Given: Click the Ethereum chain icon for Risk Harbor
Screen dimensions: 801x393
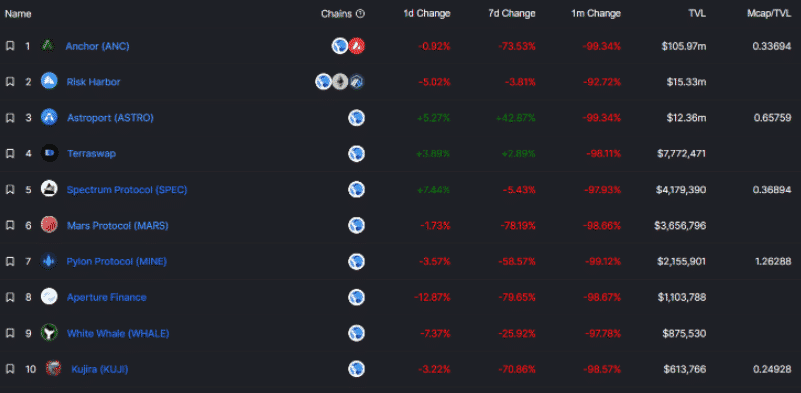Looking at the screenshot, I should pyautogui.click(x=340, y=81).
